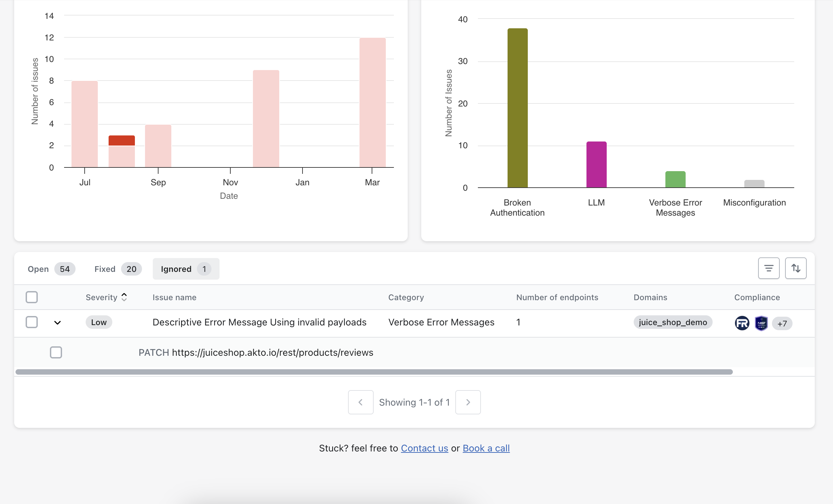Click the juice_shop_demo domain tag
The height and width of the screenshot is (504, 833).
(672, 322)
